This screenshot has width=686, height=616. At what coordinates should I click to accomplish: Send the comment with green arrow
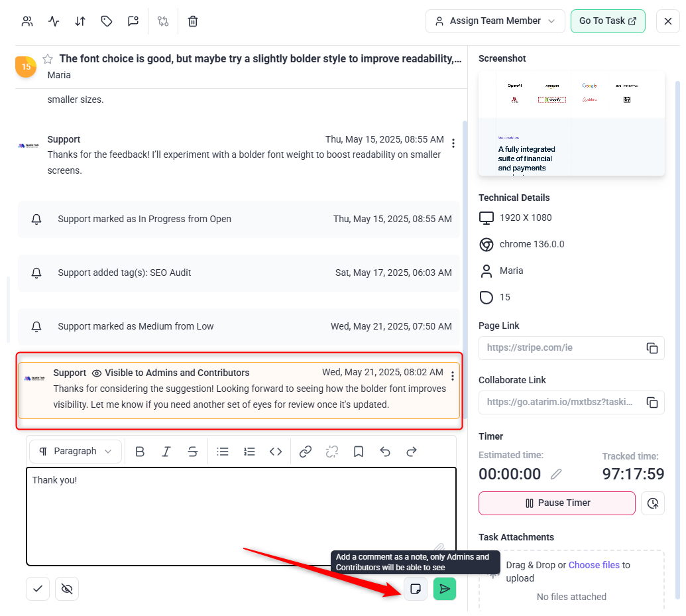pos(445,589)
